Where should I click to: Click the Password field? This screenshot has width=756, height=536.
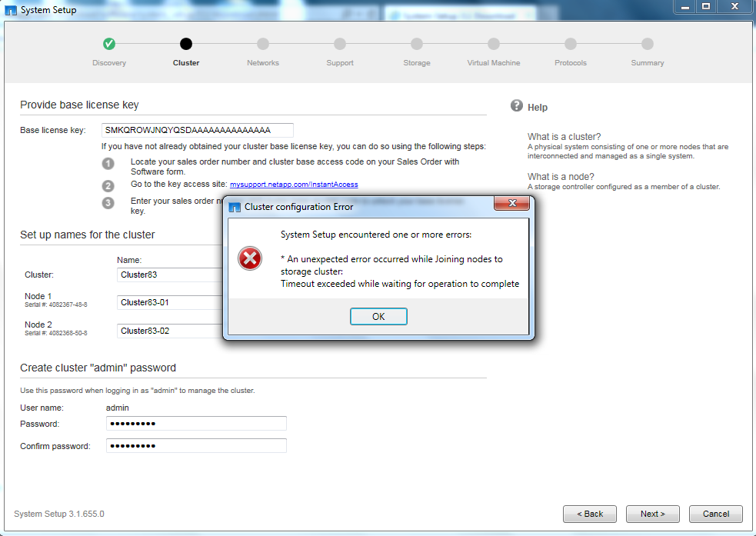[x=196, y=424]
